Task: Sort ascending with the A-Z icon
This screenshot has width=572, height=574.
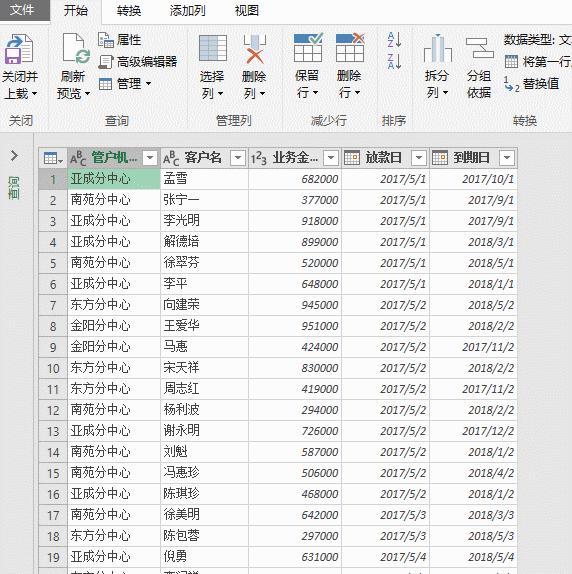Action: click(x=395, y=40)
